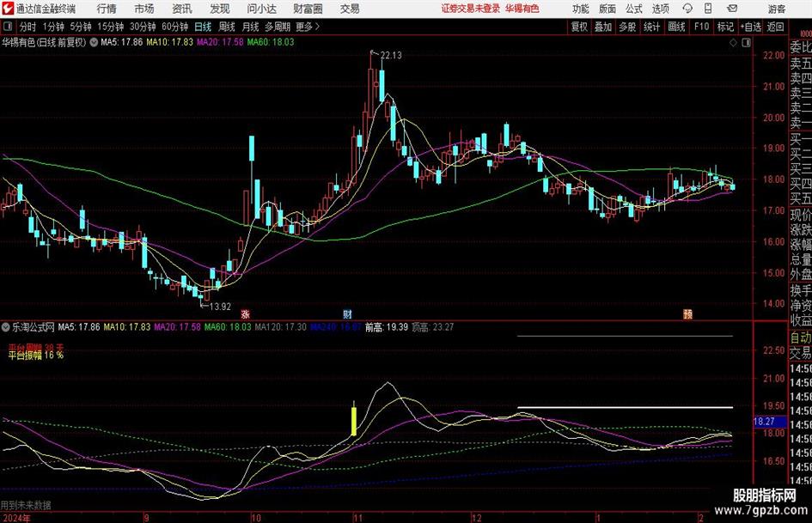Add stock via +自选 button
This screenshot has width=812, height=523.
tap(750, 27)
